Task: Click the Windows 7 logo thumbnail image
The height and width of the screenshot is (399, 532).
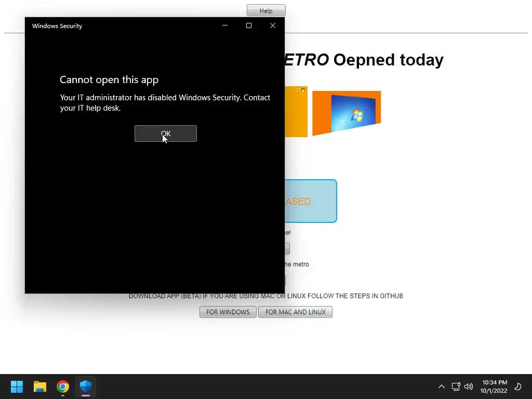Action: click(347, 113)
